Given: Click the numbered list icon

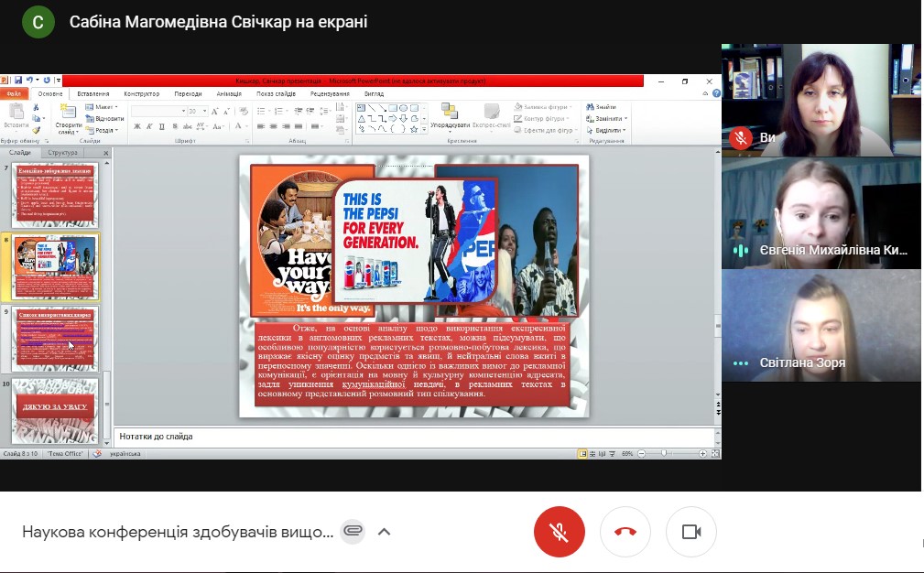Looking at the screenshot, I should tap(278, 111).
